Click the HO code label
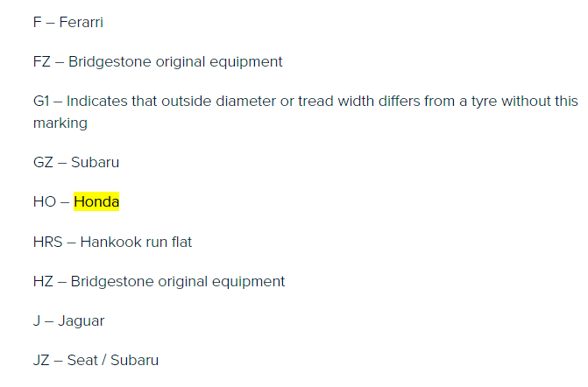 tap(45, 201)
